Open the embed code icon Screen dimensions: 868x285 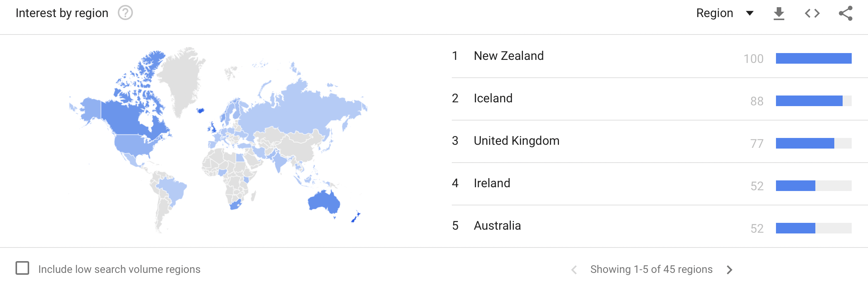point(812,14)
